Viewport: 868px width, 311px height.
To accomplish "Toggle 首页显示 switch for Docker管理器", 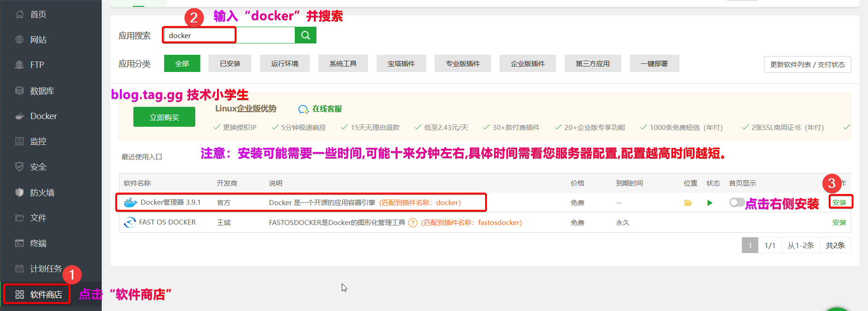I will 736,202.
